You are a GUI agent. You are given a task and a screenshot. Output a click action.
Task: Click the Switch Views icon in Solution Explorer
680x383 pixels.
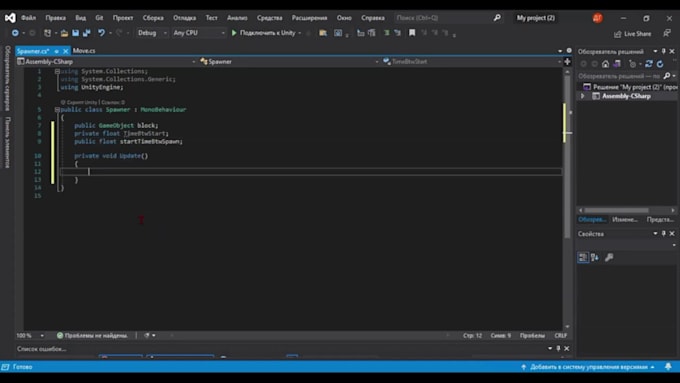pyautogui.click(x=617, y=64)
